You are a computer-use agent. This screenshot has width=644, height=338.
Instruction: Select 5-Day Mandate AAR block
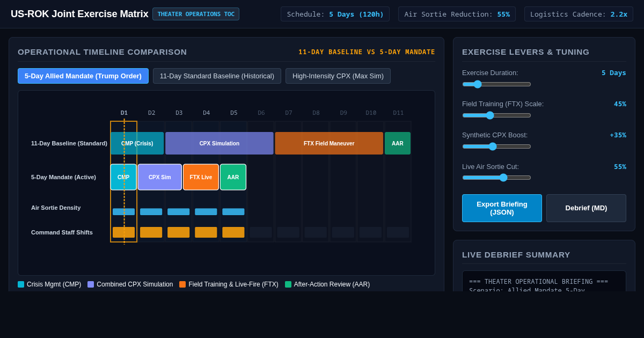click(x=233, y=177)
